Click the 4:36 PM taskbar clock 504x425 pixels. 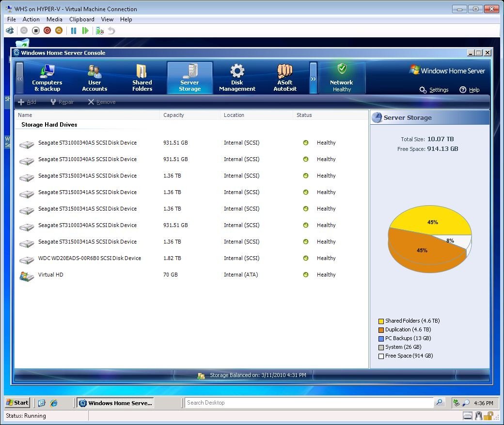click(484, 403)
